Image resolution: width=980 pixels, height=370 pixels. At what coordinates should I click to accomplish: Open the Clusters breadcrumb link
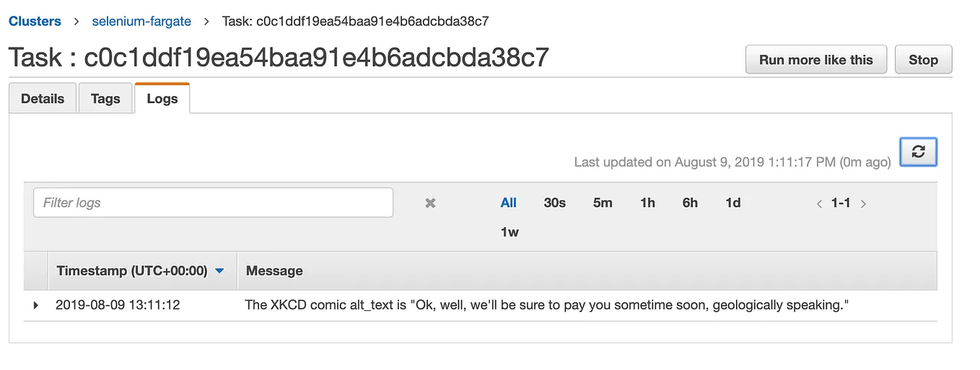pos(35,21)
